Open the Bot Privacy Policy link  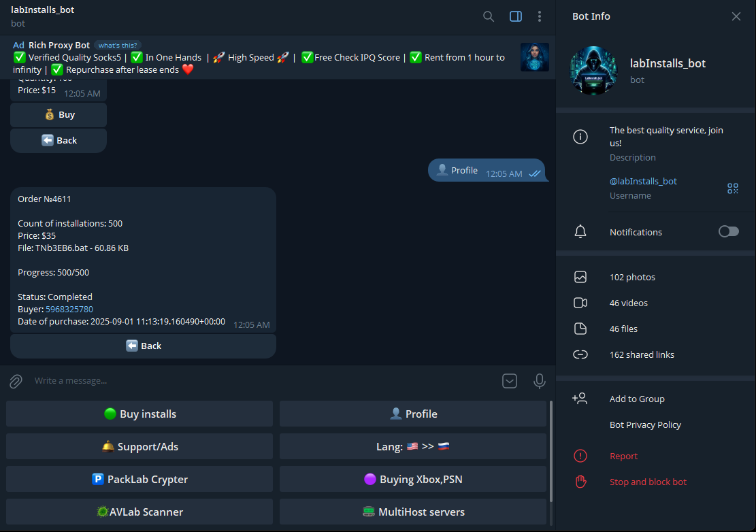click(645, 425)
